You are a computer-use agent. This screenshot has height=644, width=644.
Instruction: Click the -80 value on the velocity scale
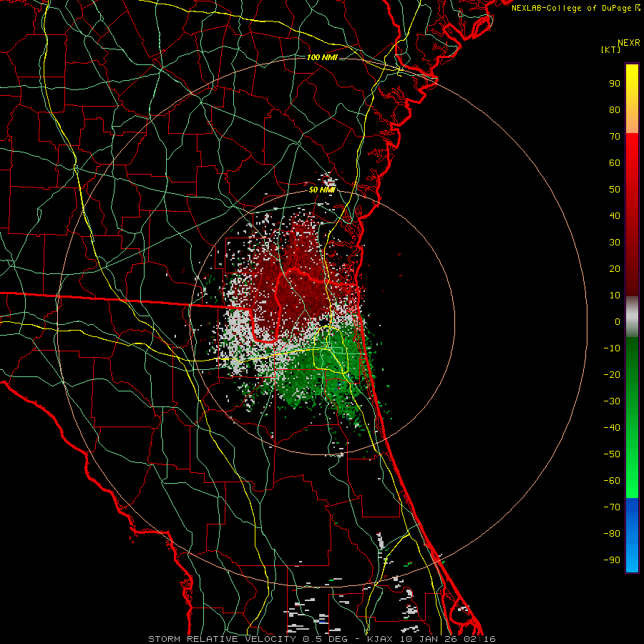pyautogui.click(x=612, y=534)
